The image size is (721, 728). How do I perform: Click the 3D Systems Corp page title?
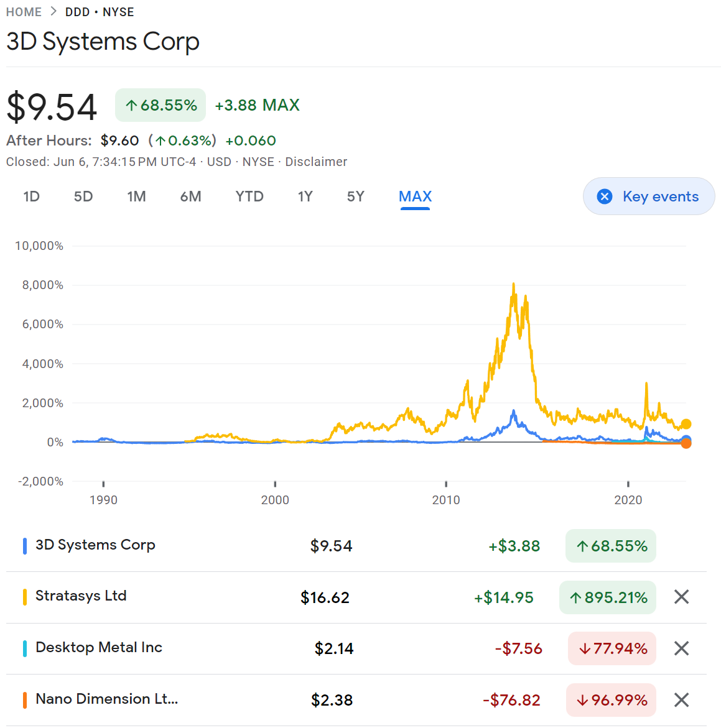pos(103,41)
